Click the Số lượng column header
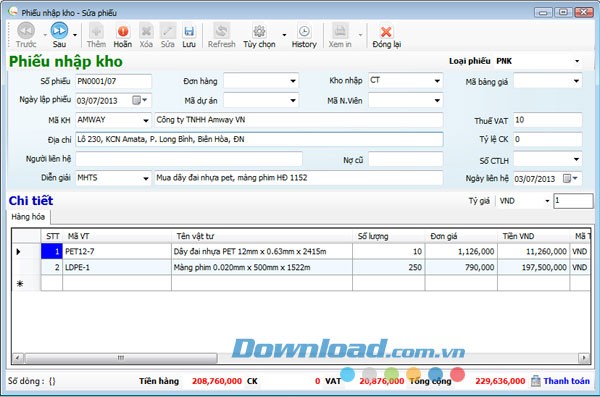 click(388, 236)
